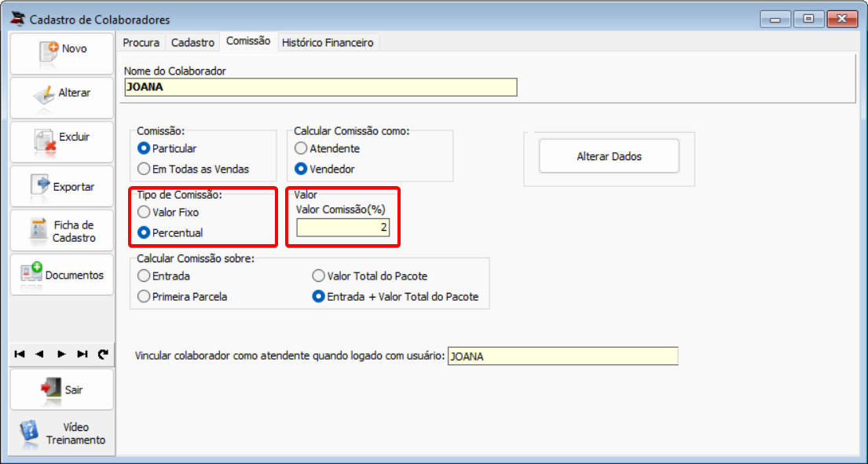Close the Cadastro de Colaboradores window
The width and height of the screenshot is (868, 464).
[x=842, y=20]
